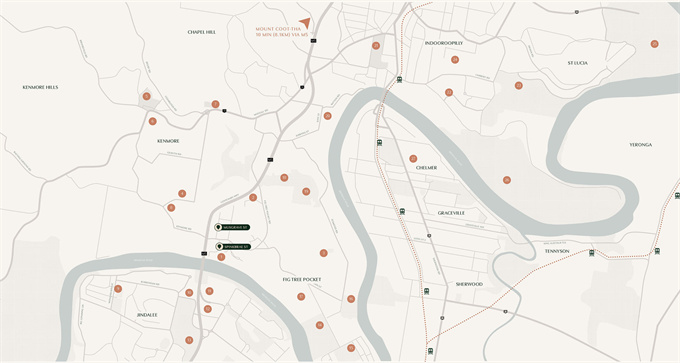Click the marker in the river-bend parkland below St Lucia
The height and width of the screenshot is (363, 680).
pos(507,180)
